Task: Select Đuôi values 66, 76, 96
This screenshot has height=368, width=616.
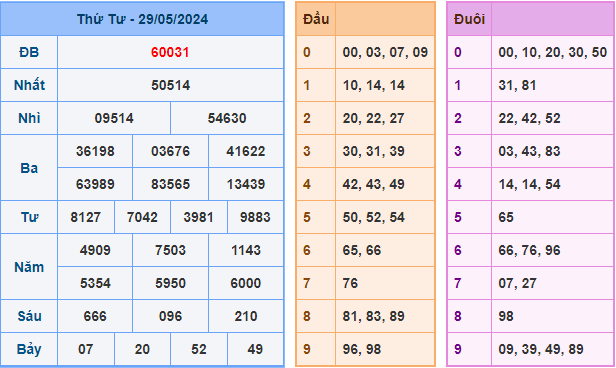Action: click(529, 250)
